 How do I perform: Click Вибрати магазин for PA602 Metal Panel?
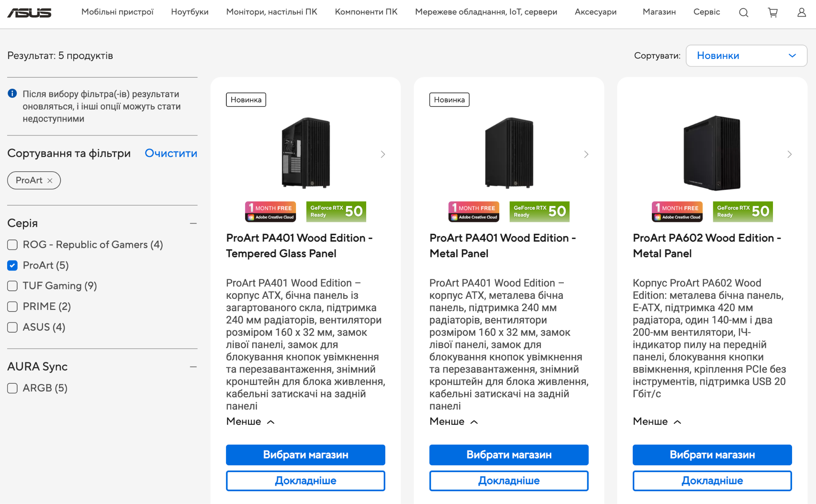(x=712, y=455)
